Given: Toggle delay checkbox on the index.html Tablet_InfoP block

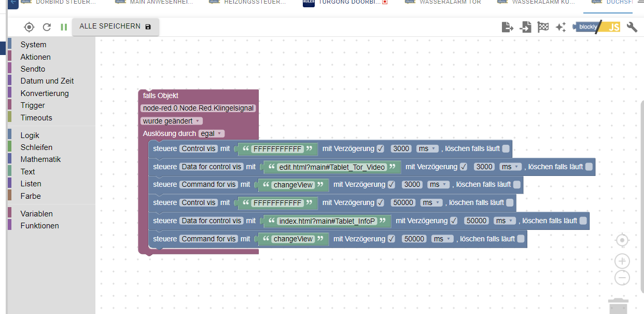Looking at the screenshot, I should [x=454, y=221].
